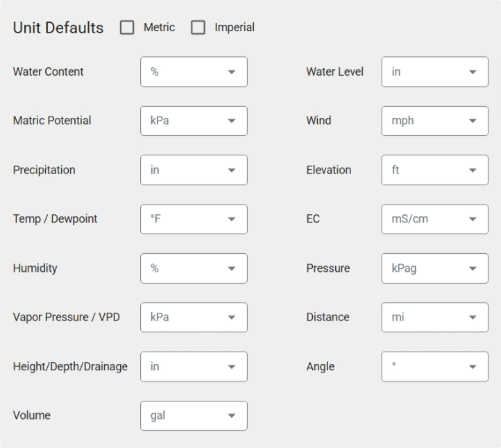This screenshot has width=501, height=448.
Task: Expand the Matric Potential unit dropdown
Action: [x=194, y=121]
